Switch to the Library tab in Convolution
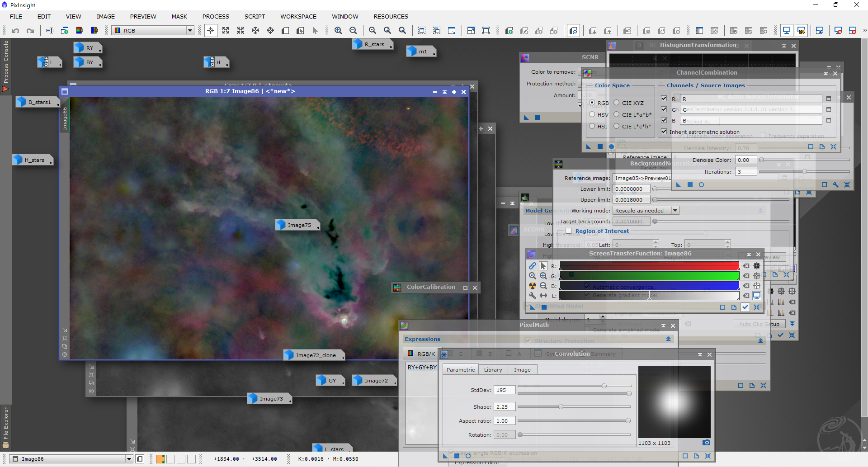The width and height of the screenshot is (868, 467). (493, 370)
